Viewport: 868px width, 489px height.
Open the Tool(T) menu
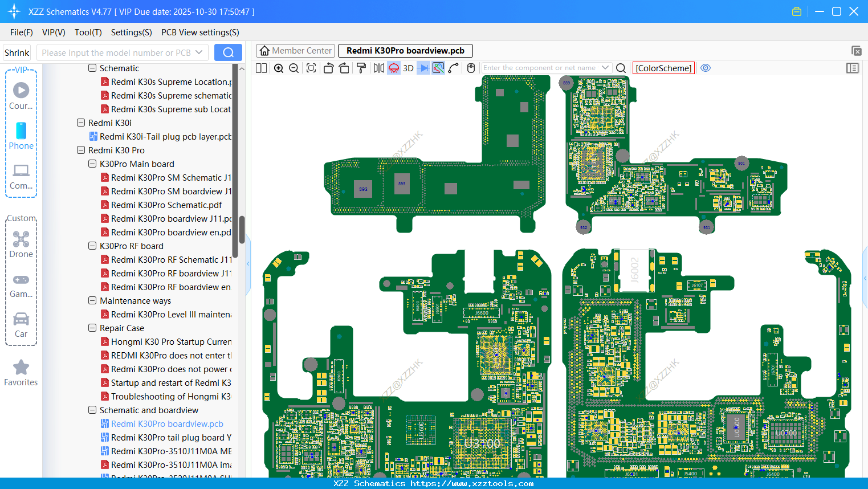[x=88, y=32]
